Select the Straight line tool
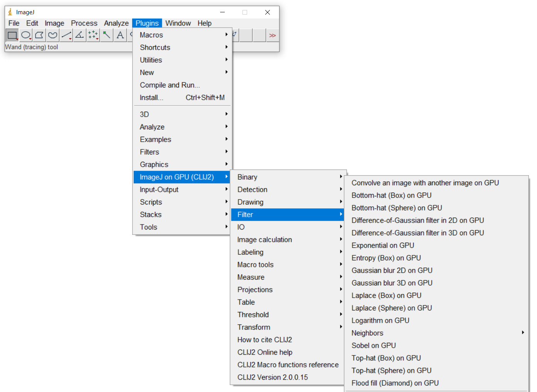 [x=66, y=35]
